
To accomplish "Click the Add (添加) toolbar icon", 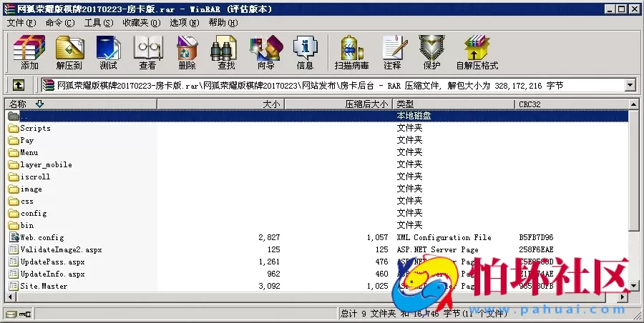I will tap(29, 52).
